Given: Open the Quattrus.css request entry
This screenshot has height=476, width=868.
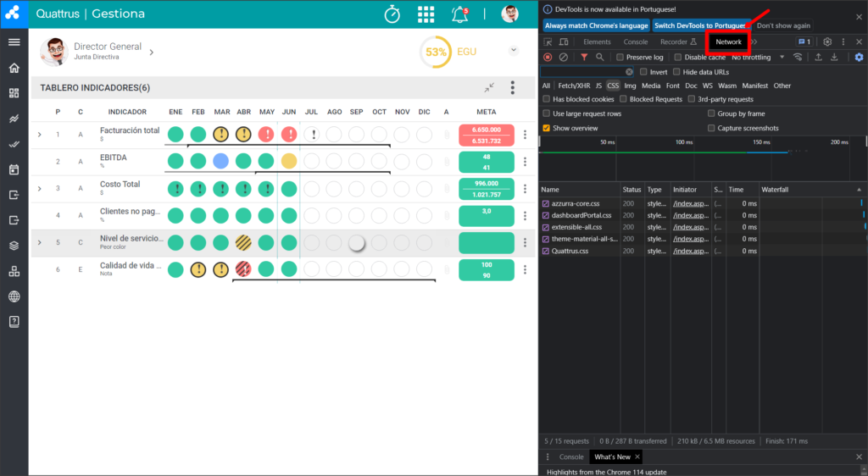Looking at the screenshot, I should point(570,251).
